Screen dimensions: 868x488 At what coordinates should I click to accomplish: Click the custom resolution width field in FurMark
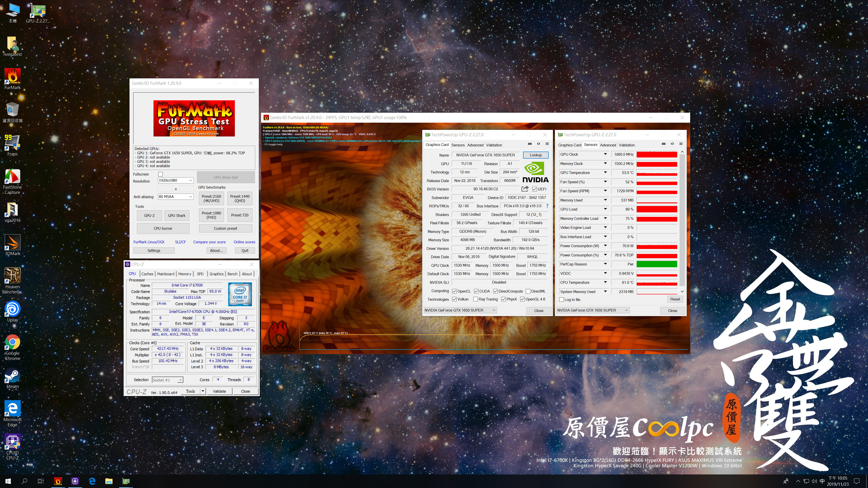pos(165,189)
